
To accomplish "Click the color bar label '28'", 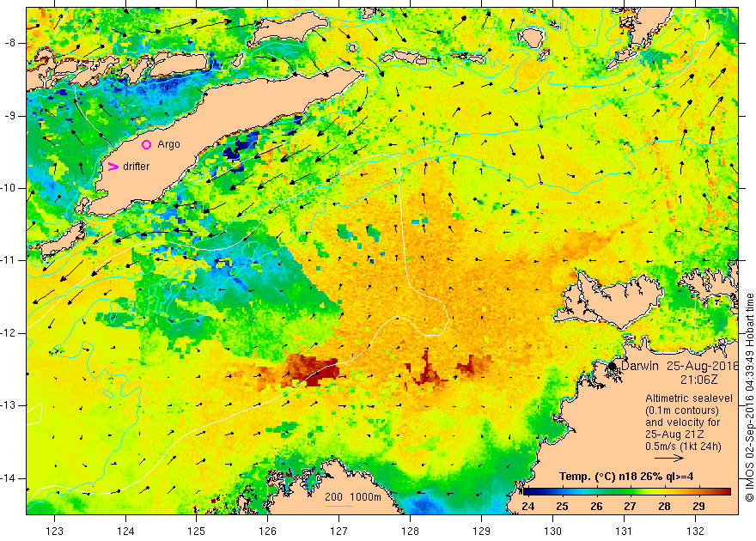I will (x=664, y=507).
